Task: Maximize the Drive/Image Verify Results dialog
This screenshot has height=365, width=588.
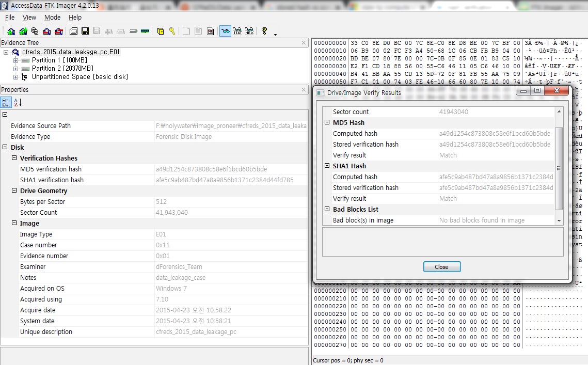Action: [x=537, y=91]
